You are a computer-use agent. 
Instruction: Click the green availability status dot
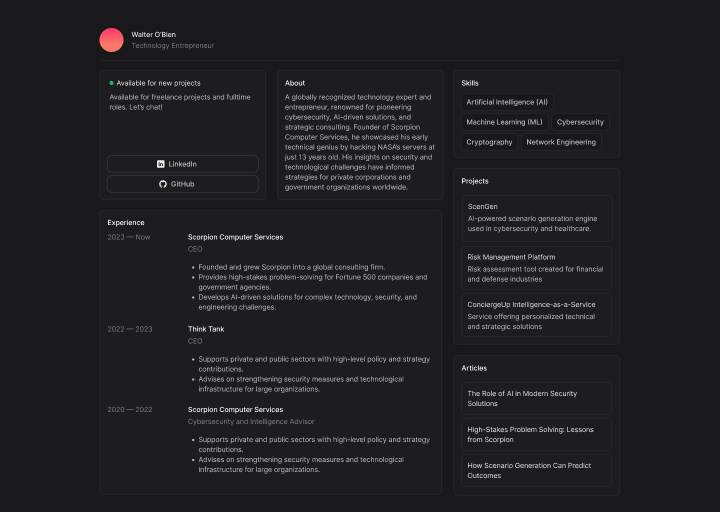[111, 83]
